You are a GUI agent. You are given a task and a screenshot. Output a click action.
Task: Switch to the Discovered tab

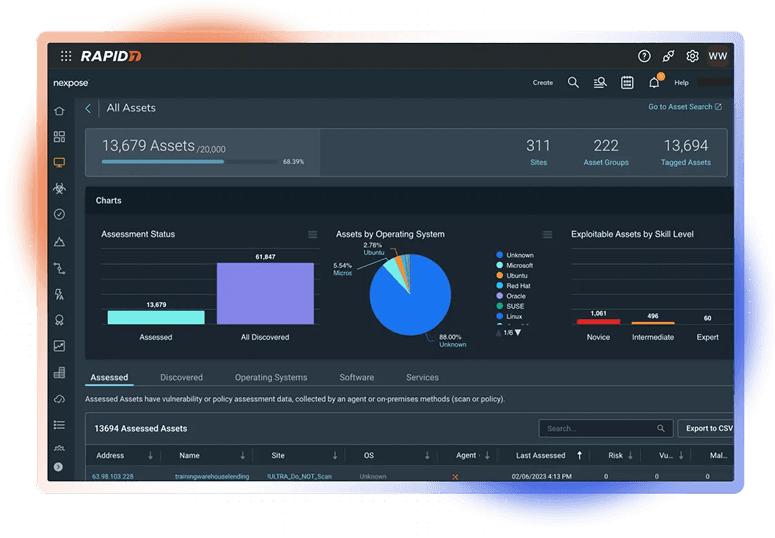[181, 377]
